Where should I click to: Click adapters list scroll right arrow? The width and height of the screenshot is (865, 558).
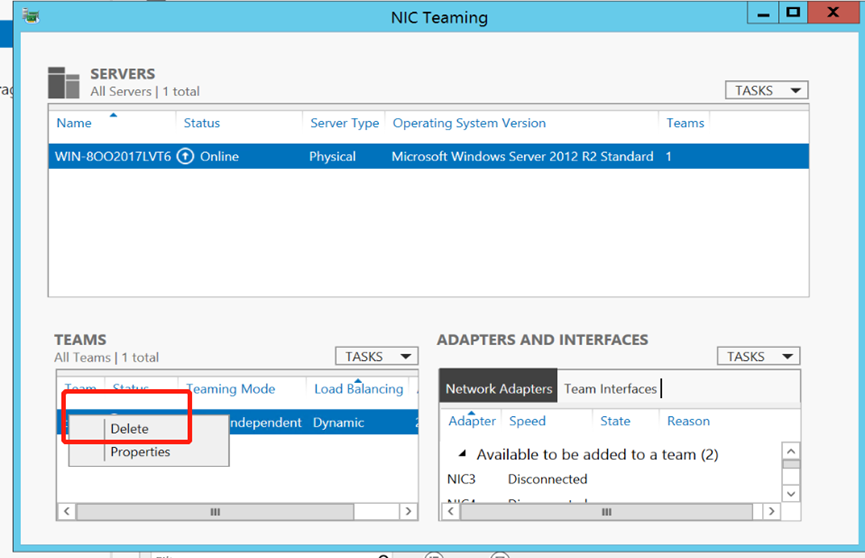tap(771, 511)
